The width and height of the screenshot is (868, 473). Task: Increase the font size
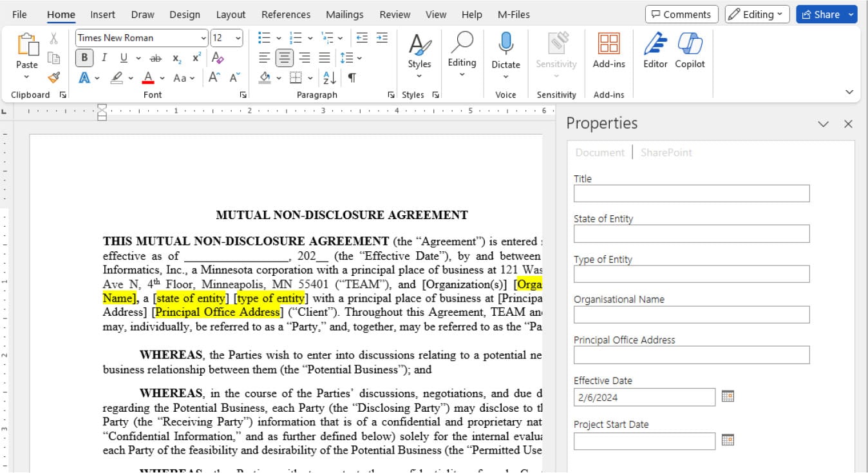(x=214, y=77)
